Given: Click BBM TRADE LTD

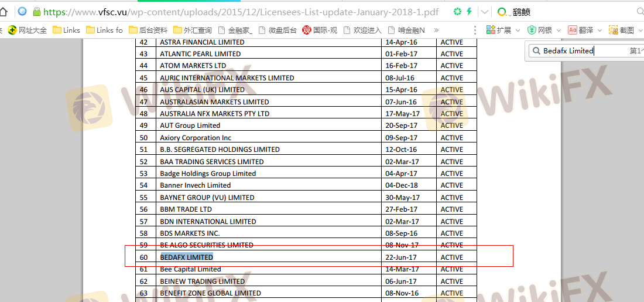Looking at the screenshot, I should click(x=186, y=209).
